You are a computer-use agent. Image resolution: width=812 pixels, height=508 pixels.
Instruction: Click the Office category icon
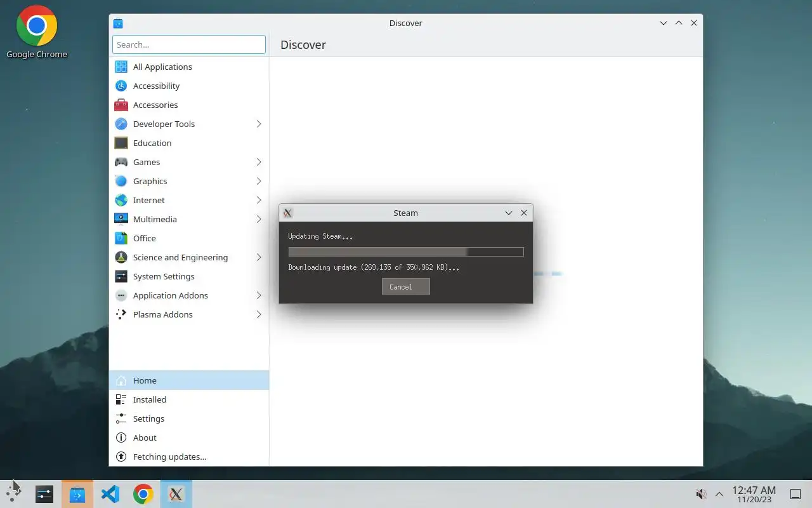(121, 238)
